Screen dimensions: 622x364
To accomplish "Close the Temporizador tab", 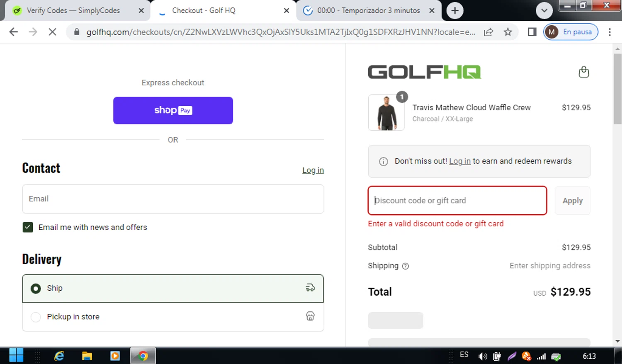I will point(432,11).
